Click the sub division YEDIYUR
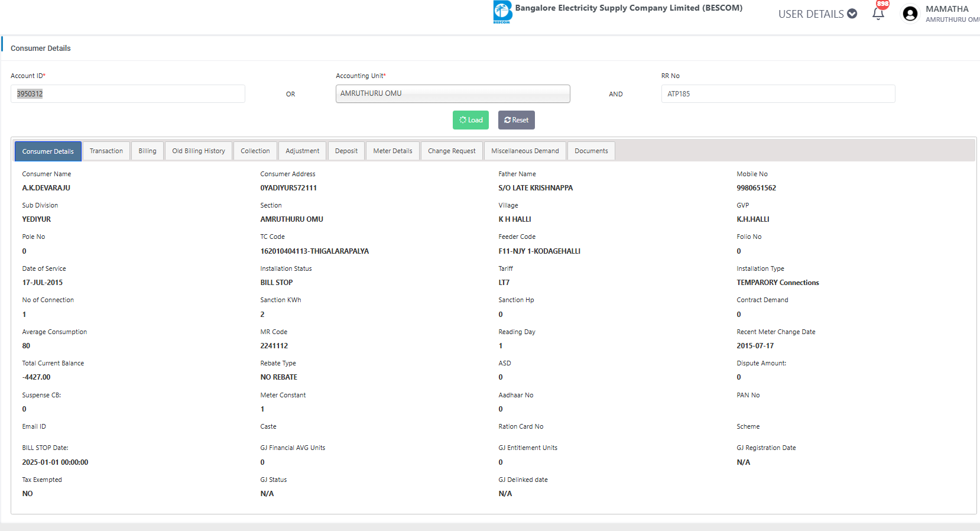Screen dimensions: 980x531 coord(37,219)
